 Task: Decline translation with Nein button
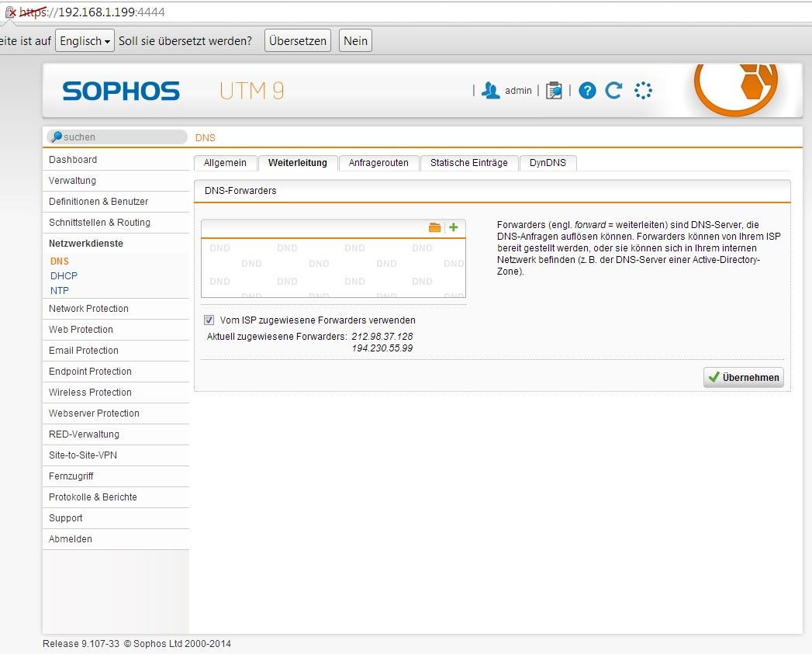click(x=356, y=41)
